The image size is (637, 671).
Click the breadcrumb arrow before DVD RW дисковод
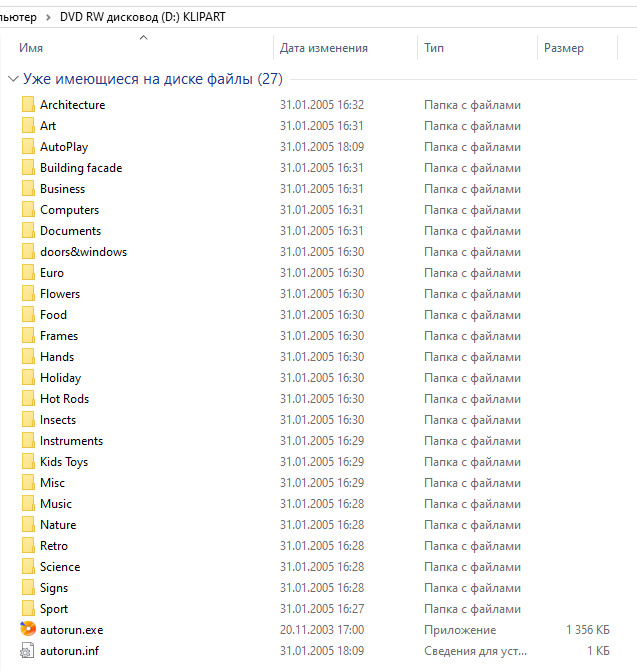pyautogui.click(x=48, y=17)
